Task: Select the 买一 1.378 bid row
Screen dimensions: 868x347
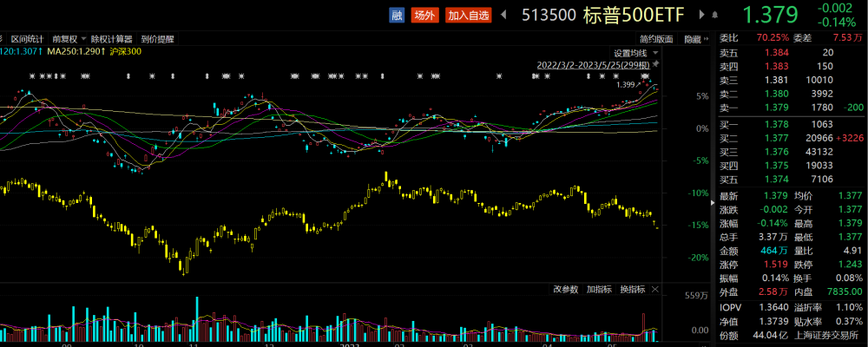Action: (x=792, y=124)
